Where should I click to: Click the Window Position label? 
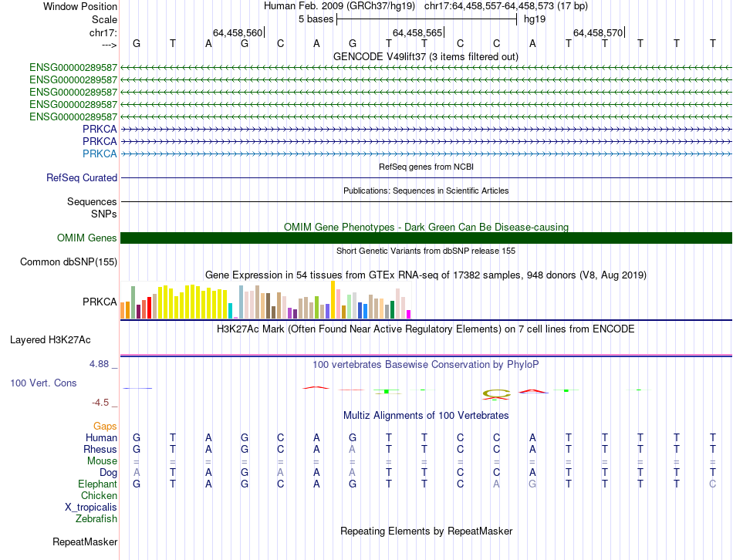pyautogui.click(x=80, y=6)
